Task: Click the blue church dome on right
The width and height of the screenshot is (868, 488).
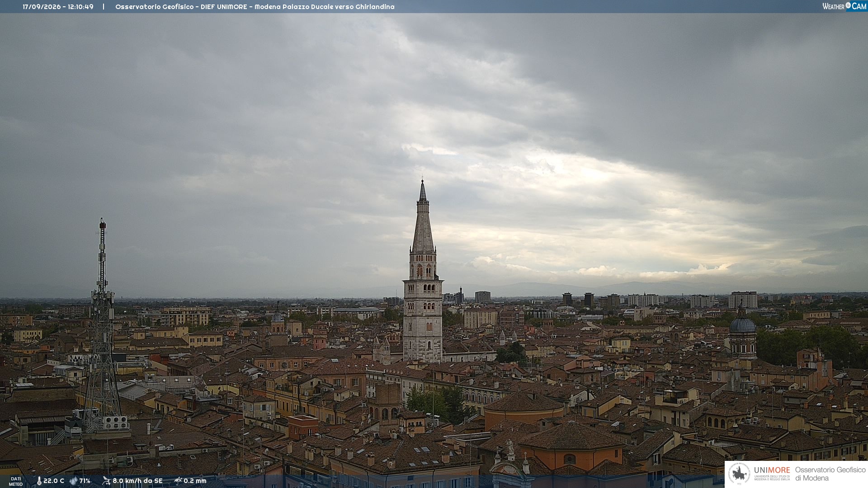Action: 742,324
